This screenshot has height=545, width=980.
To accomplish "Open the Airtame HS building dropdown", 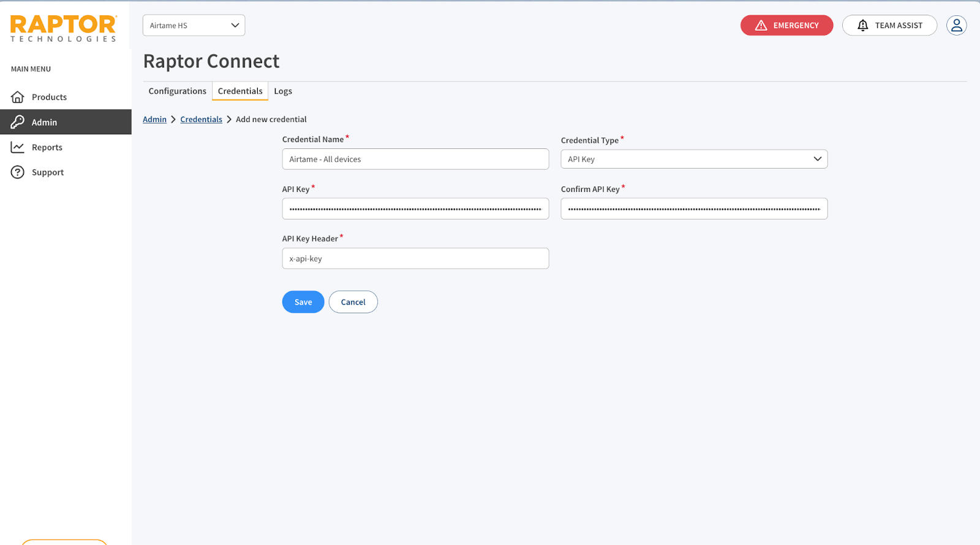I will [x=194, y=25].
